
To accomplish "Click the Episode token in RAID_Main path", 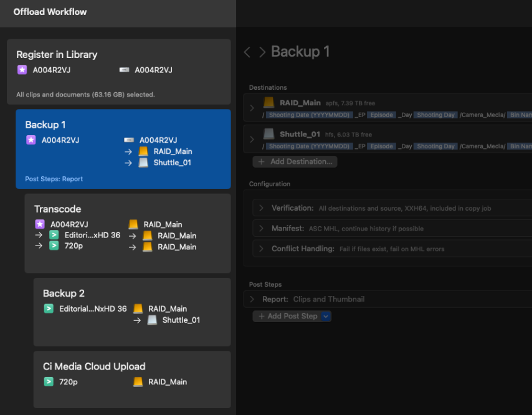I will [x=381, y=115].
